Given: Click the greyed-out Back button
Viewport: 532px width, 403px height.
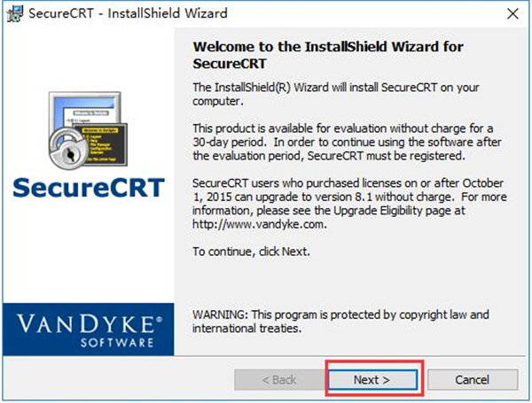Looking at the screenshot, I should (x=278, y=380).
